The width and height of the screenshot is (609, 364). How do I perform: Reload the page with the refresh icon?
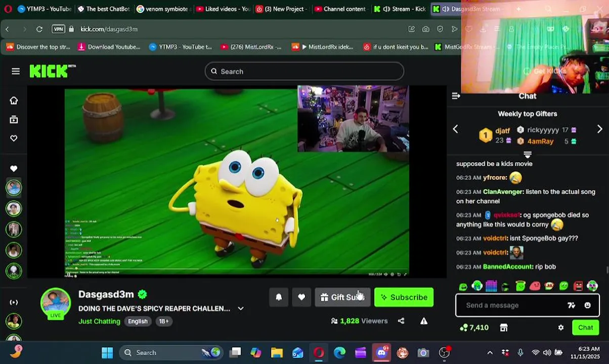39,29
